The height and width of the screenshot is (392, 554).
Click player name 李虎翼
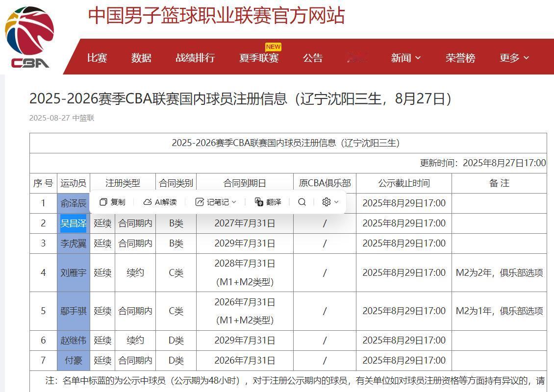point(74,244)
